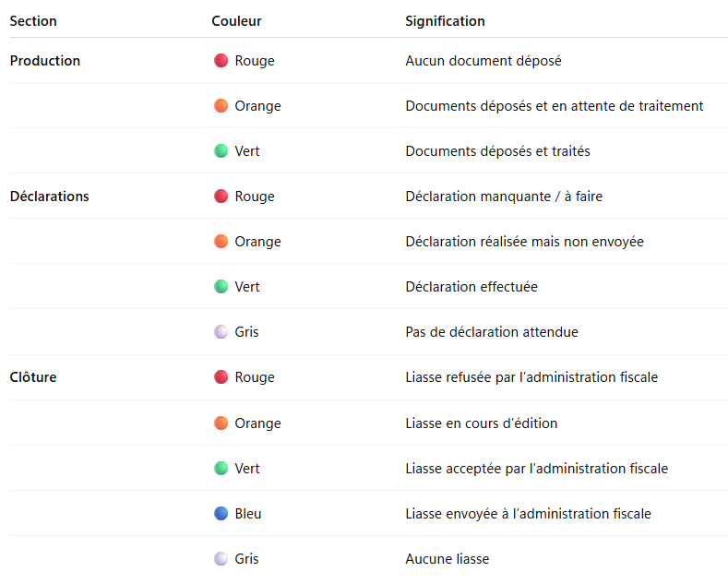Click the 'Déclaration effectuée' cell
The height and width of the screenshot is (584, 728).
[471, 287]
